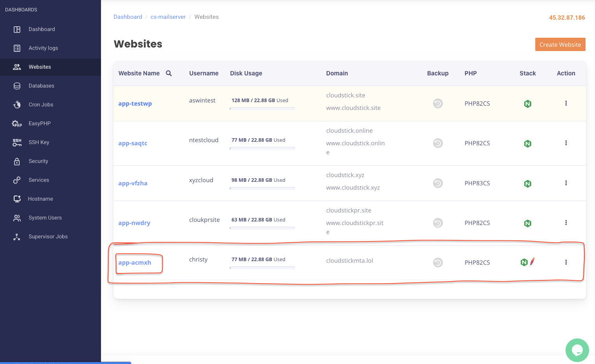Click the Cron Jobs clock icon
Image resolution: width=595 pixels, height=364 pixels.
tap(17, 105)
